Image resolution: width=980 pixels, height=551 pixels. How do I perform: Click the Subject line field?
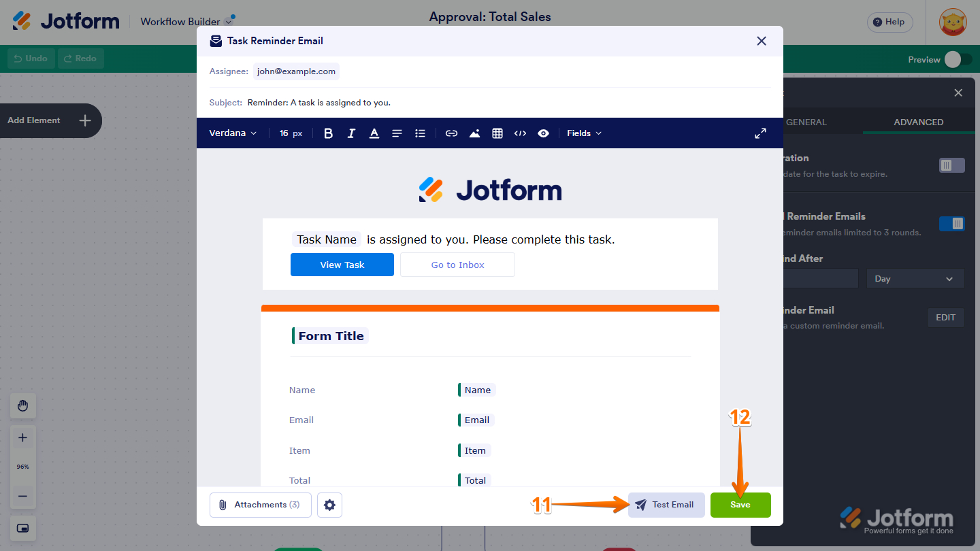tap(490, 103)
